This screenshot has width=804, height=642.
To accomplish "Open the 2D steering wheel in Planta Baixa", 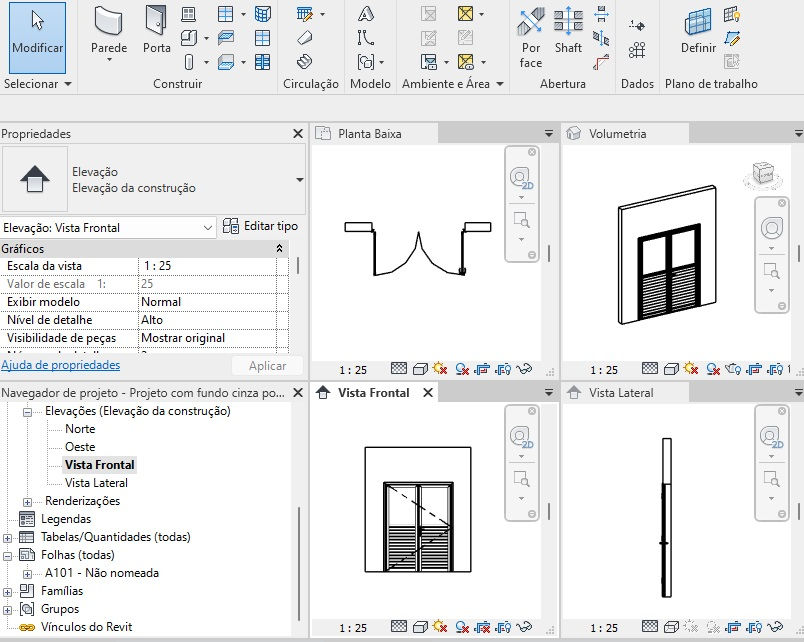I will coord(521,179).
